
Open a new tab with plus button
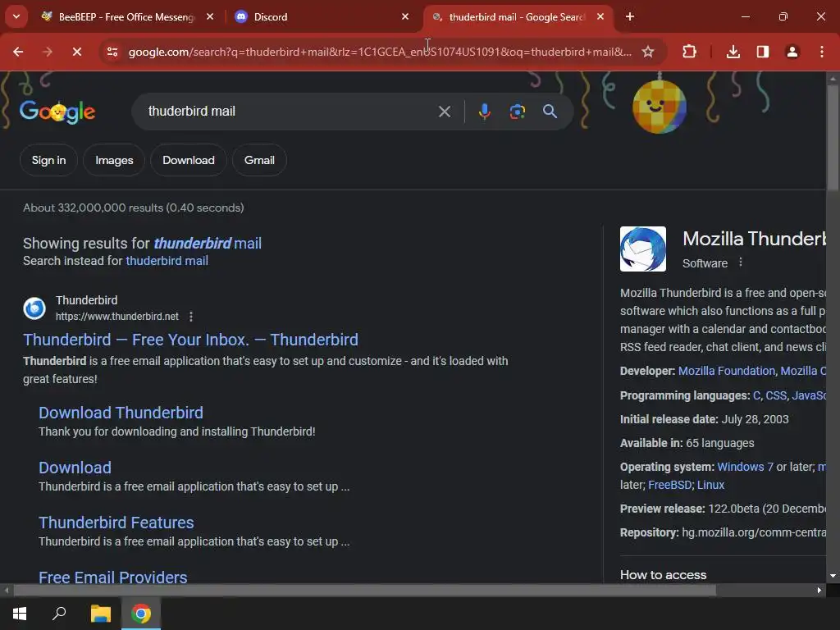(630, 17)
